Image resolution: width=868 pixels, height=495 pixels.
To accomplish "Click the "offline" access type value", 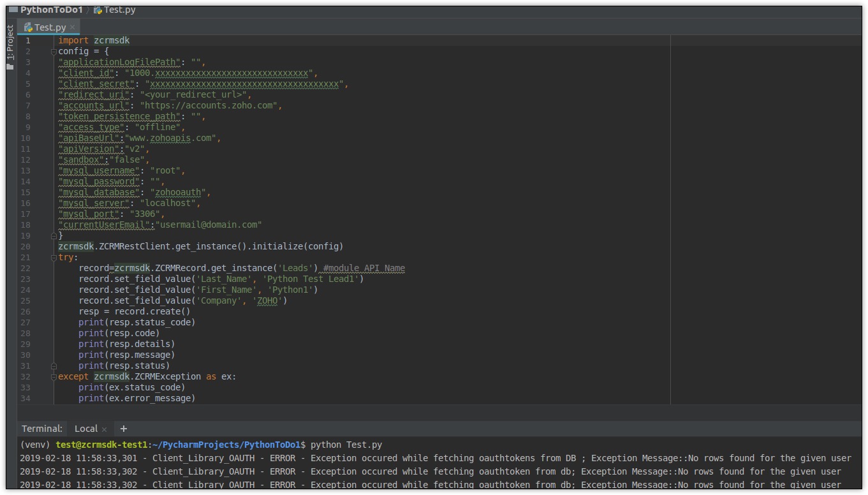I will [x=158, y=127].
